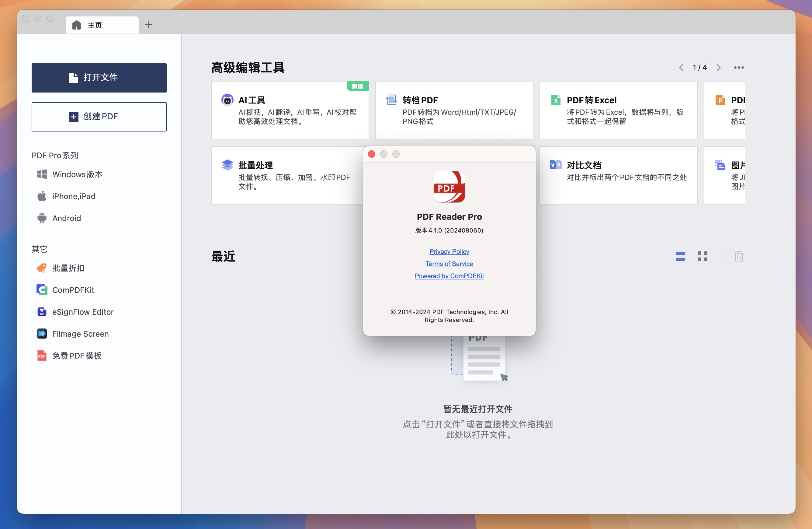Screen dimensions: 812x529
Task: Click the PDF Pro系列 section heading
Action: (x=55, y=156)
